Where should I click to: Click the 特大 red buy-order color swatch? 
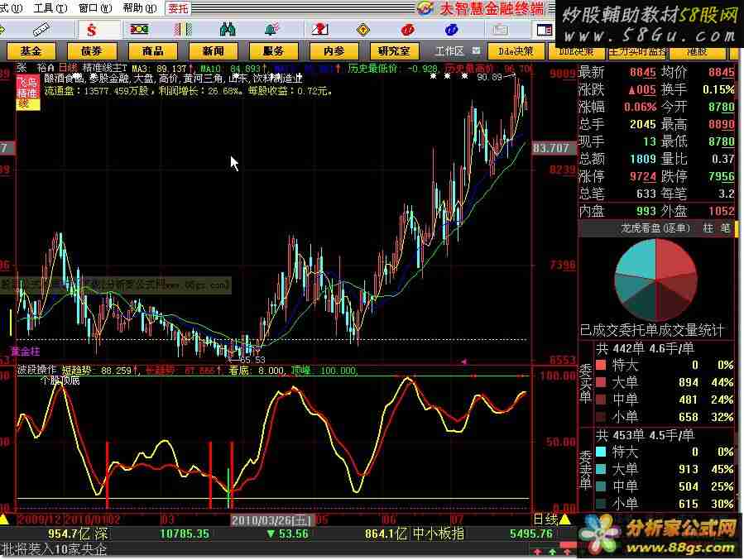(x=601, y=365)
